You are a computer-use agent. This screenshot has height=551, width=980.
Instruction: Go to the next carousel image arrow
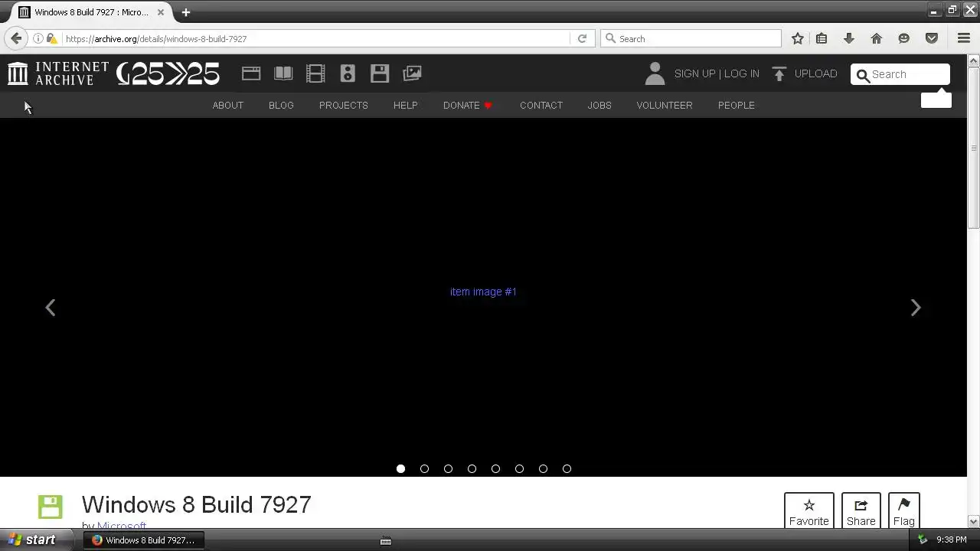916,308
